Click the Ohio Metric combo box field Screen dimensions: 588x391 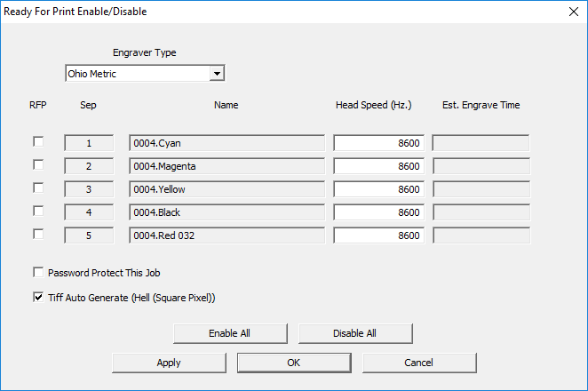pyautogui.click(x=137, y=74)
